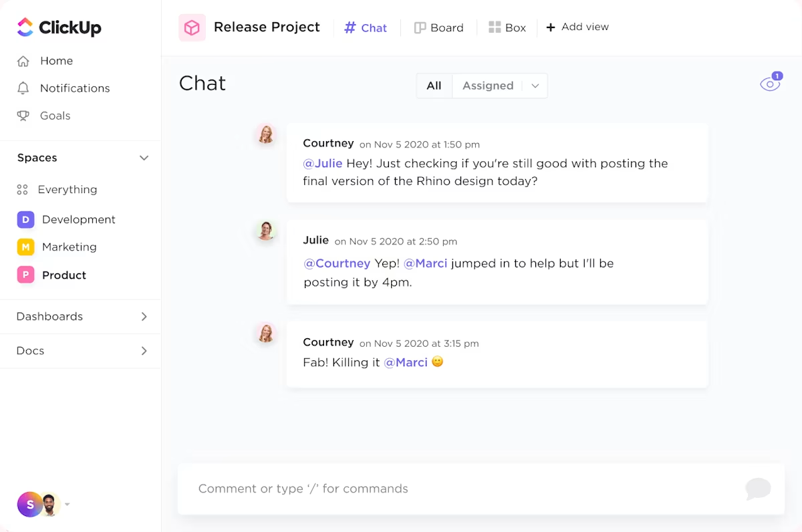Open the Assigned filter dropdown arrow
The image size is (802, 532).
[x=535, y=86]
